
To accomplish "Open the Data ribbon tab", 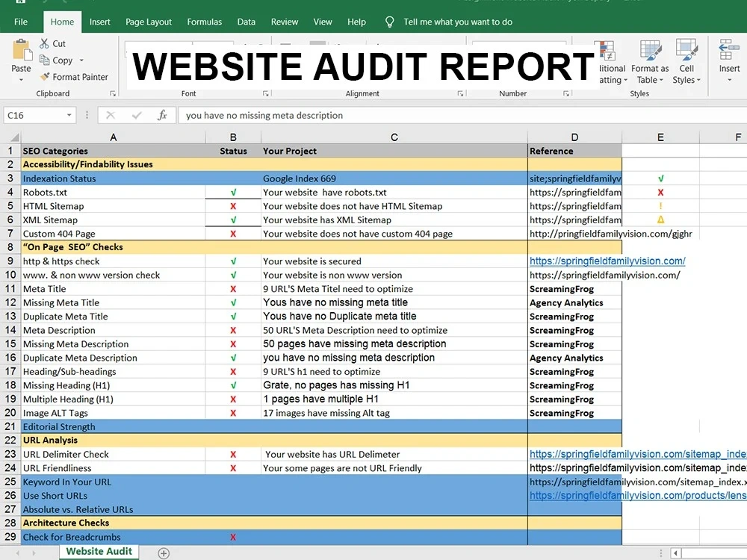I will pyautogui.click(x=247, y=22).
